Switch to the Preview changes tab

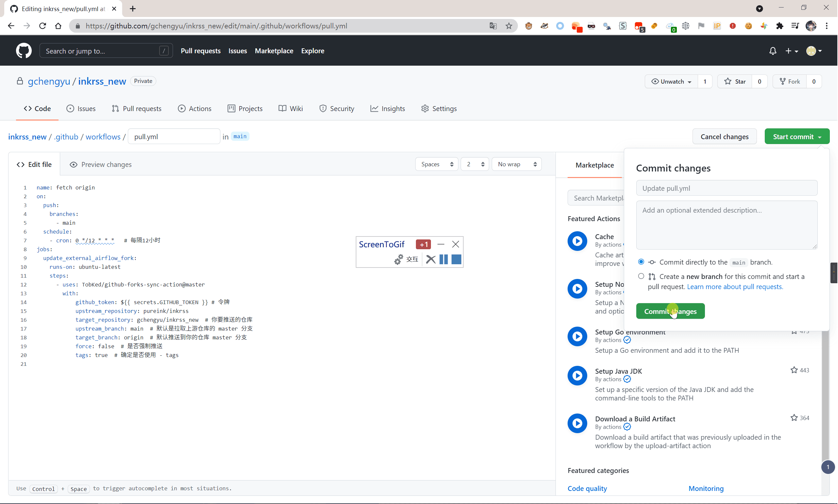(101, 165)
